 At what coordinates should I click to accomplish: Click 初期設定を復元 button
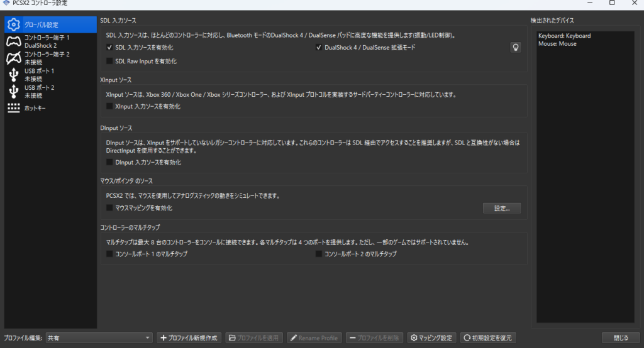click(488, 338)
